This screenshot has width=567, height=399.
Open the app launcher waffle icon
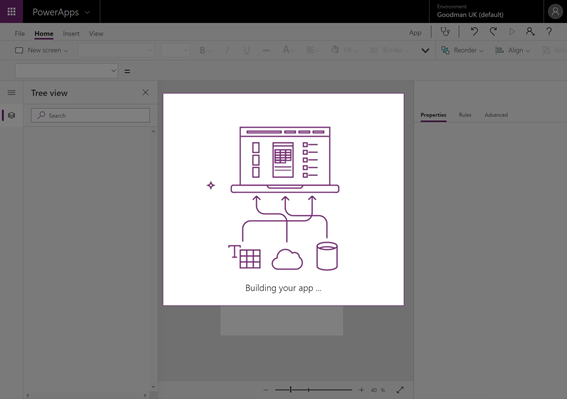click(11, 12)
